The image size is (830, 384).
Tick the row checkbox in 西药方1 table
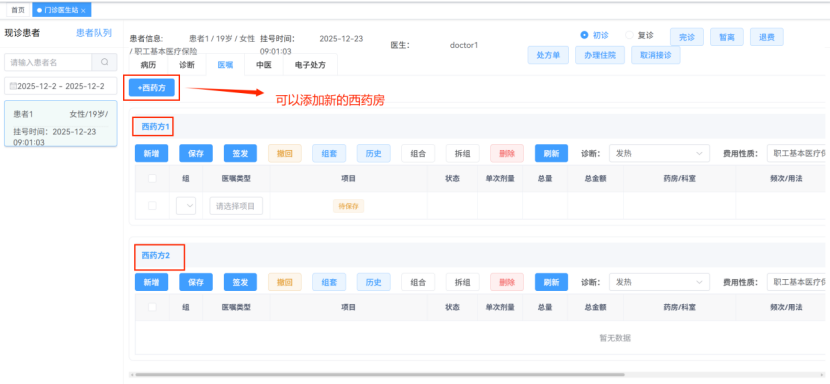pyautogui.click(x=152, y=206)
